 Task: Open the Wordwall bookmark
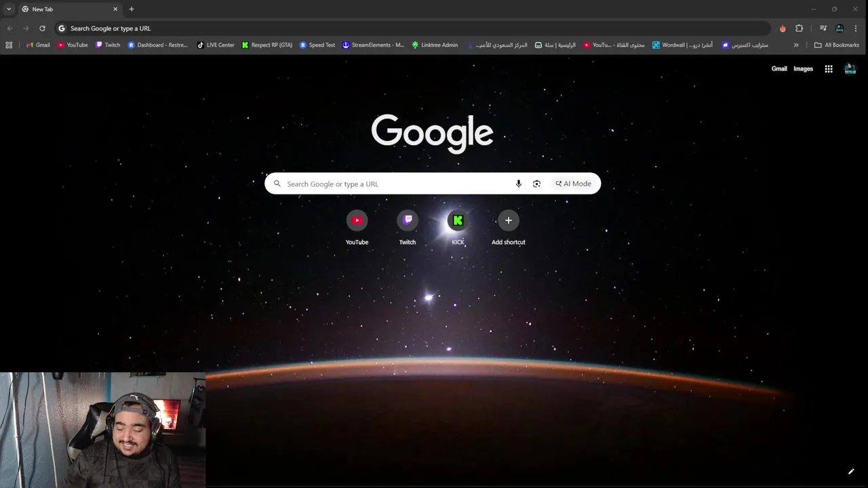point(682,45)
